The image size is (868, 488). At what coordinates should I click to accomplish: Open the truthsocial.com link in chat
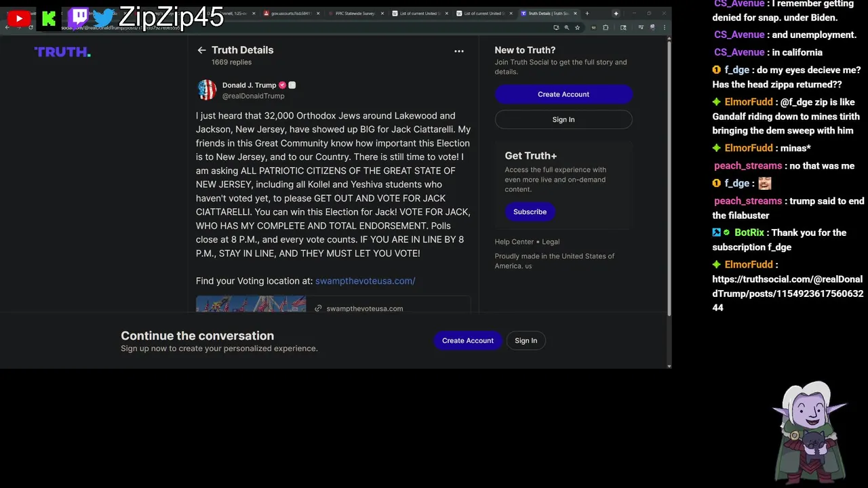pyautogui.click(x=787, y=293)
